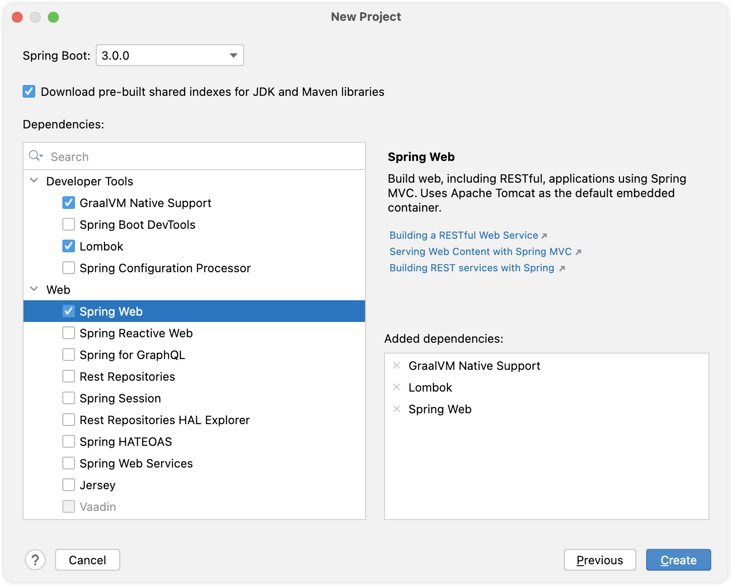Image resolution: width=732 pixels, height=586 pixels.
Task: Enable Rest Repositories checkbox
Action: (x=69, y=376)
